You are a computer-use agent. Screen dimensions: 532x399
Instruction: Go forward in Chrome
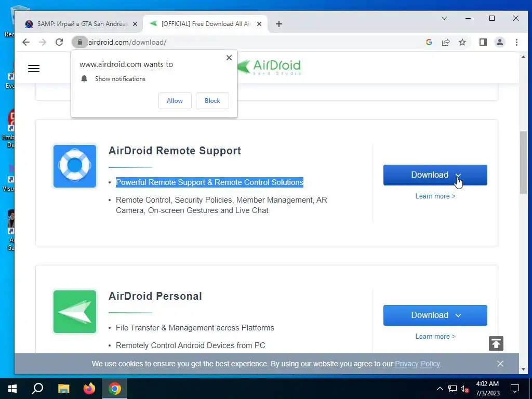(43, 42)
